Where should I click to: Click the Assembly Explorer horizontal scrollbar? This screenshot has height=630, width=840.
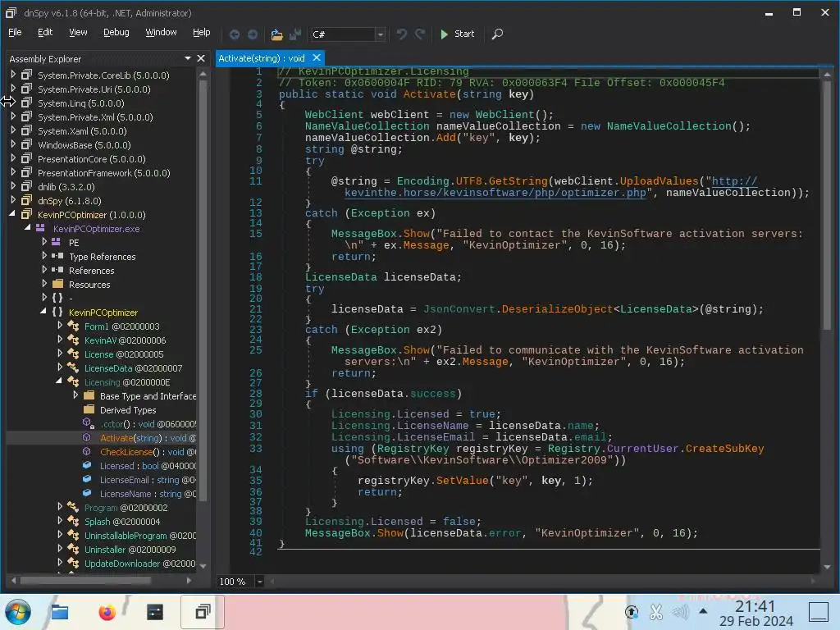pos(85,580)
